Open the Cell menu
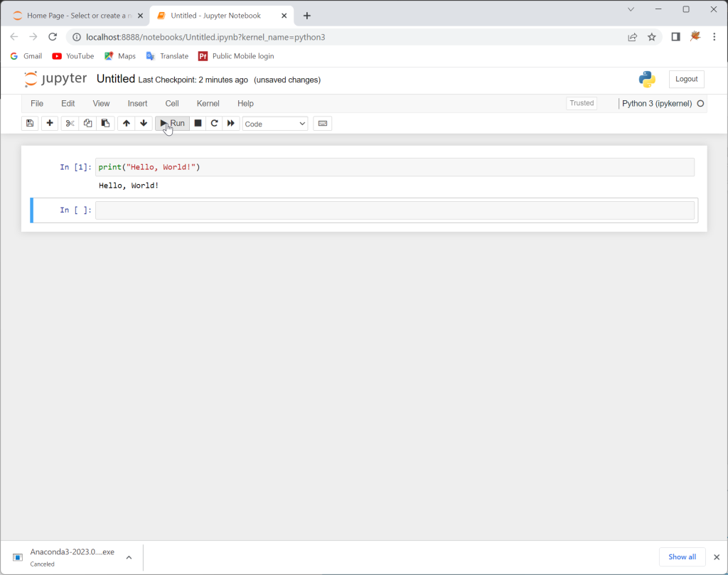 click(172, 104)
